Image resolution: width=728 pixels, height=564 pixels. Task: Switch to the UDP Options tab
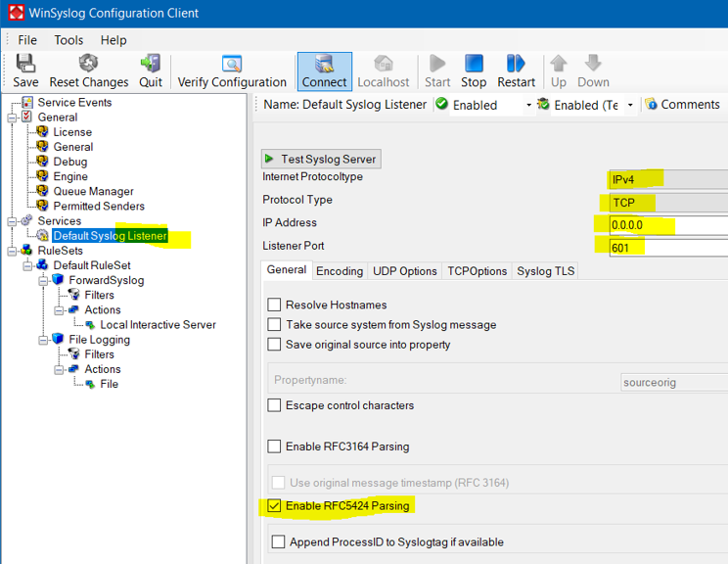click(405, 271)
